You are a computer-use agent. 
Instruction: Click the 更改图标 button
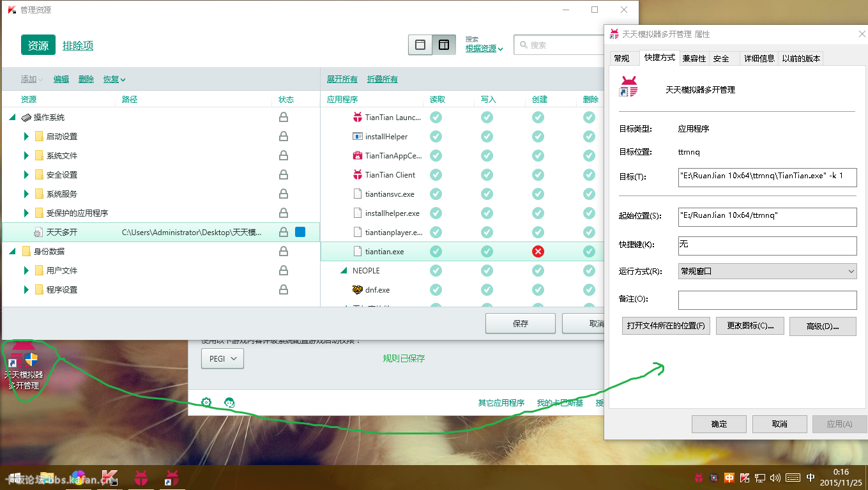[x=750, y=326]
